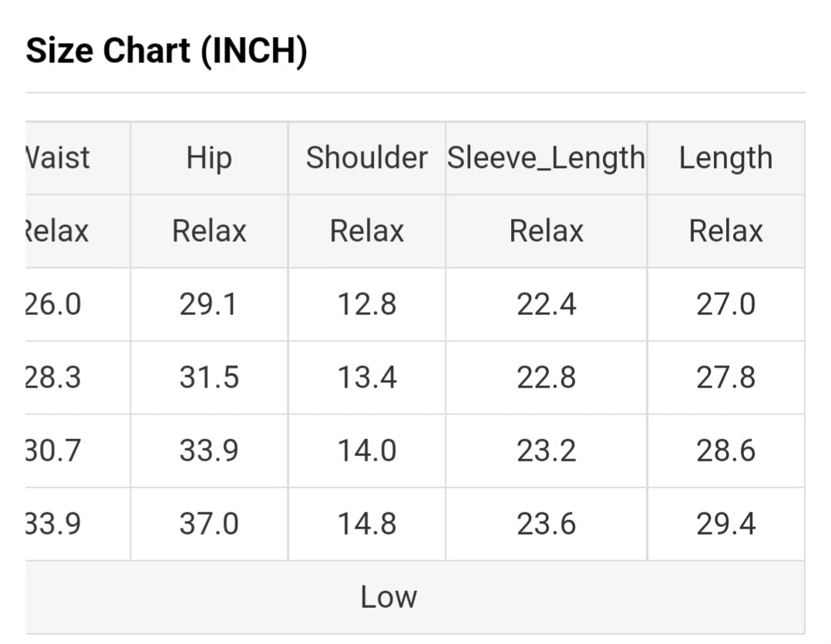Viewport: 831px width, 644px height.
Task: Click Relax under the Sleeve_Length header
Action: click(x=546, y=231)
